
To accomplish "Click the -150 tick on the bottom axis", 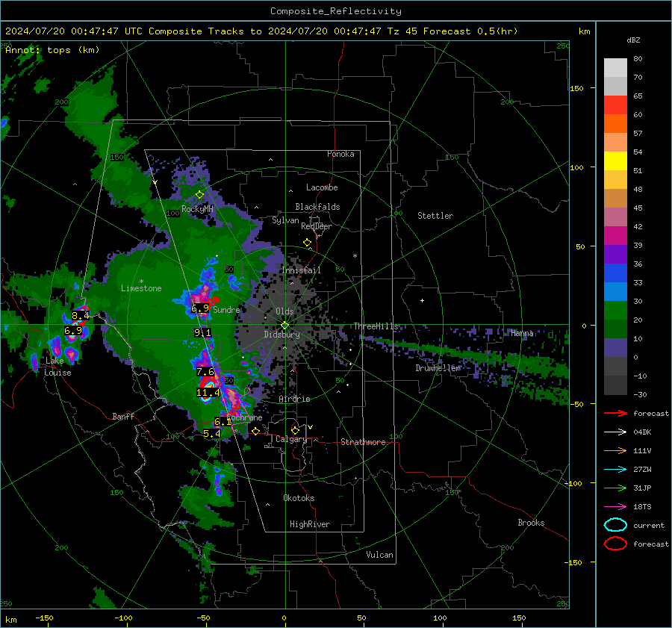I will 44,618.
